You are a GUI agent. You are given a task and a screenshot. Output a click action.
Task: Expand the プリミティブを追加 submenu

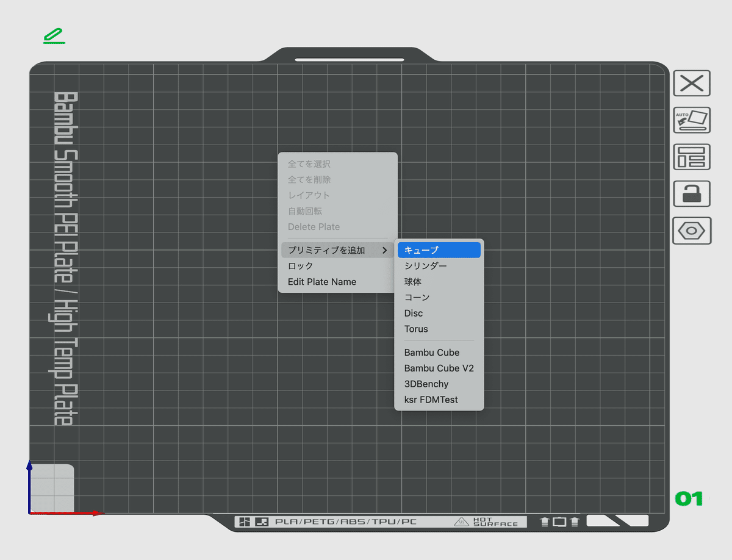tap(337, 250)
